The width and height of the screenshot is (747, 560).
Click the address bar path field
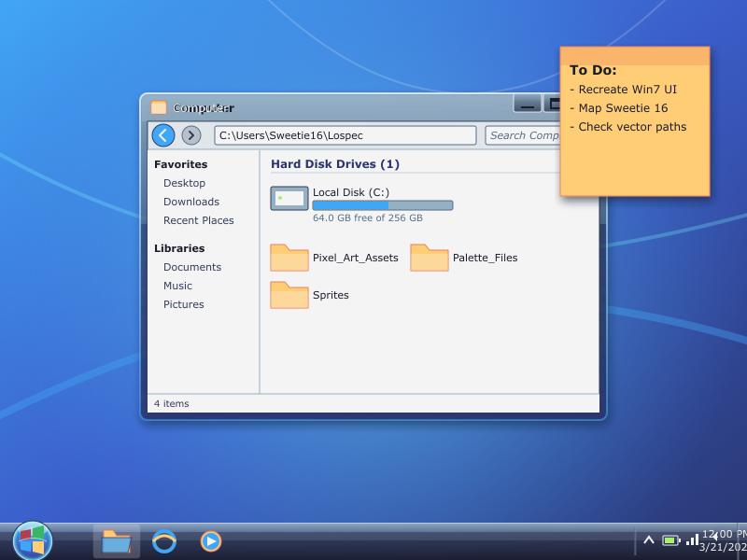(345, 135)
